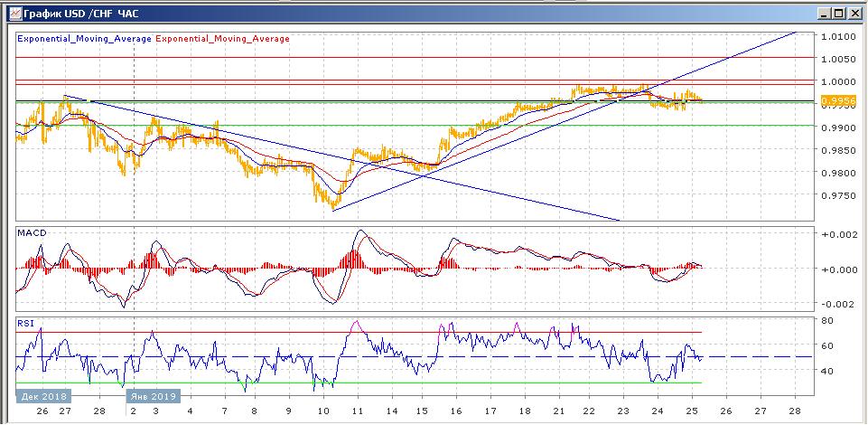This screenshot has height=425, width=868.
Task: Click the 80 level on RSI scale
Action: coord(827,320)
